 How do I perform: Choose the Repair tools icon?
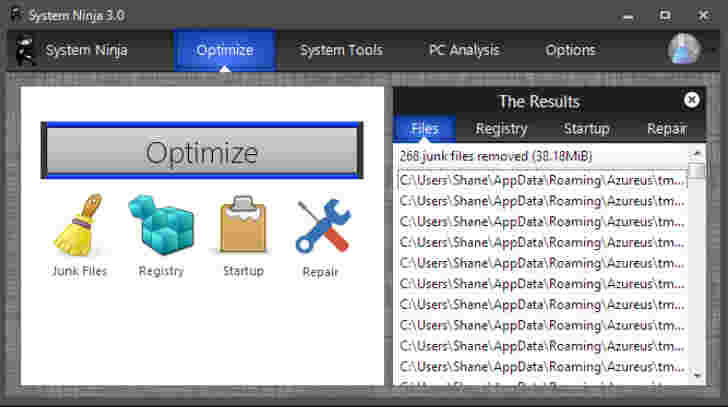(321, 226)
